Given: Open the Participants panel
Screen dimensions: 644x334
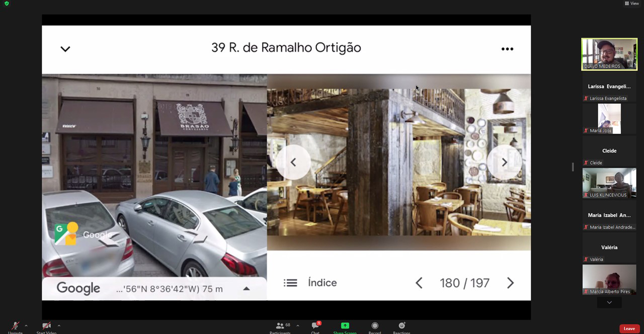Looking at the screenshot, I should (280, 327).
